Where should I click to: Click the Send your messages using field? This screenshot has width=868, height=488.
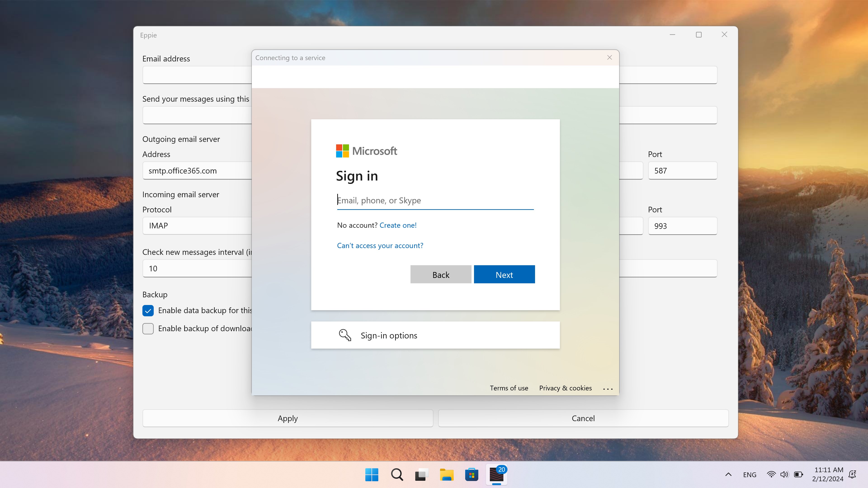(197, 115)
